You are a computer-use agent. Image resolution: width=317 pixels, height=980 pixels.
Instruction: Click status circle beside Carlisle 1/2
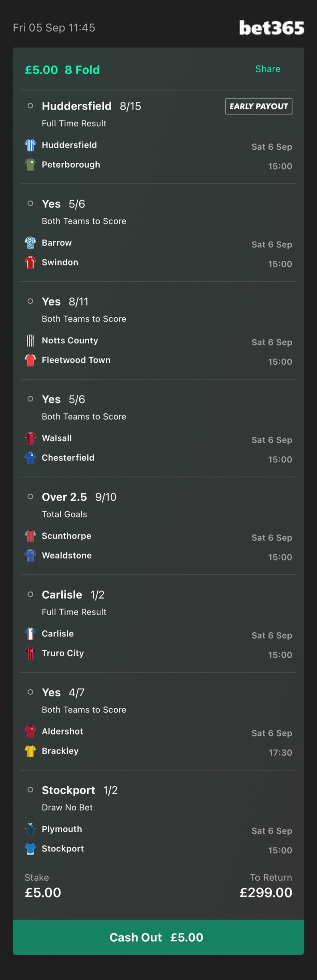tap(30, 594)
